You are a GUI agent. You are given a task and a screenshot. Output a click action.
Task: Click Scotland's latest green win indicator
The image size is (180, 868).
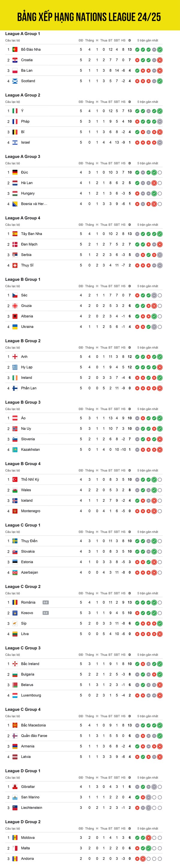pos(160,81)
